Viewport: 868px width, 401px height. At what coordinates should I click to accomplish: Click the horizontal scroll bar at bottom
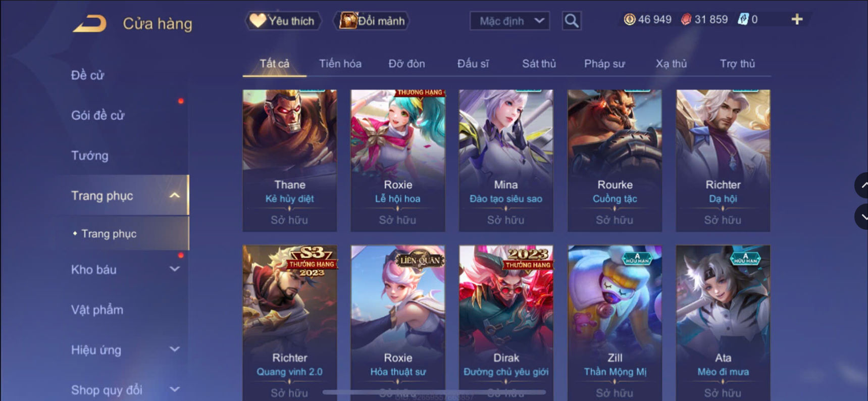point(434,392)
